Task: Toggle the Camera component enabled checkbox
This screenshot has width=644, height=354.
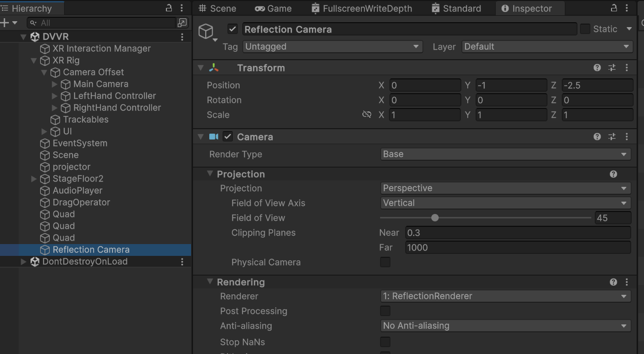Action: coord(227,137)
